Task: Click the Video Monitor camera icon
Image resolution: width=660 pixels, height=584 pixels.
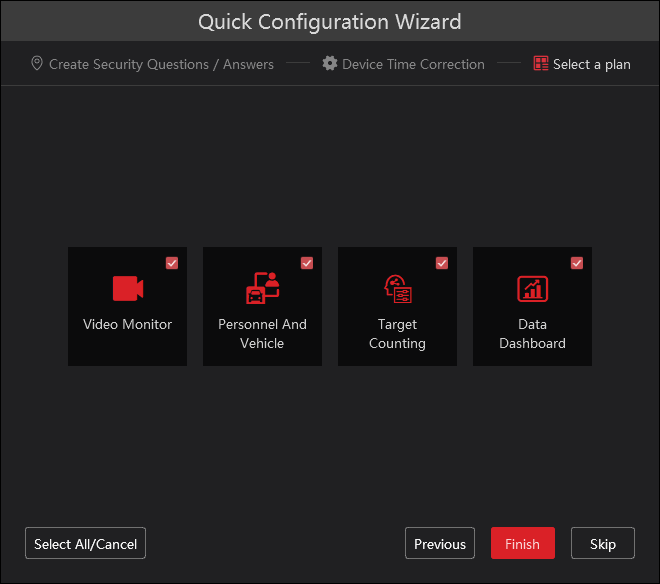Action: click(x=128, y=288)
